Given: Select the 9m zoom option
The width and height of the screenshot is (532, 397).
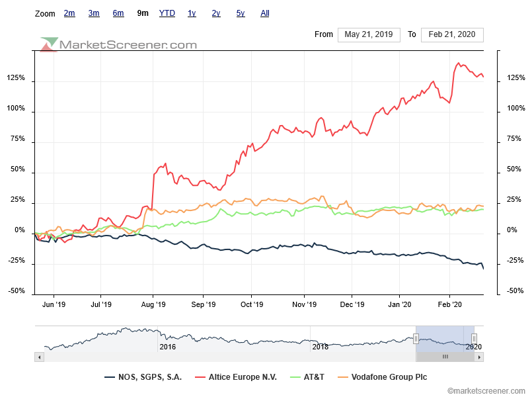Looking at the screenshot, I should pyautogui.click(x=143, y=13).
